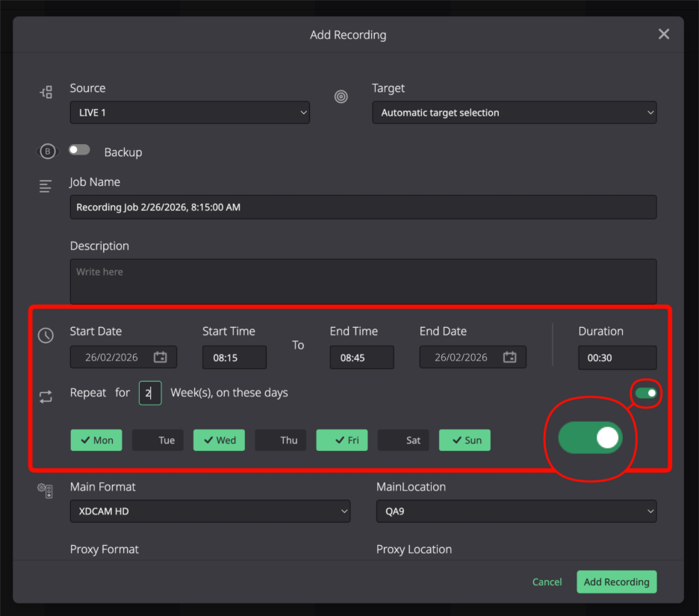This screenshot has width=699, height=616.
Task: Enable the Thu day button
Action: coord(280,440)
